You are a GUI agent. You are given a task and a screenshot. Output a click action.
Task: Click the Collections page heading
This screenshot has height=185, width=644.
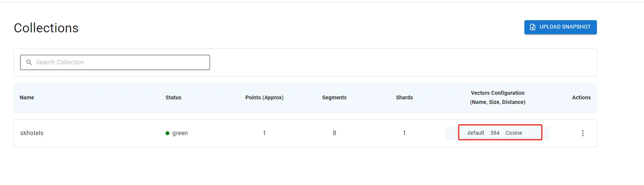click(x=46, y=28)
